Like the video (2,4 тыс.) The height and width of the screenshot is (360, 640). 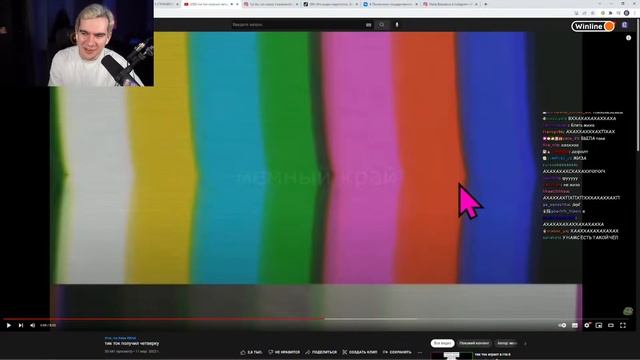tap(251, 352)
